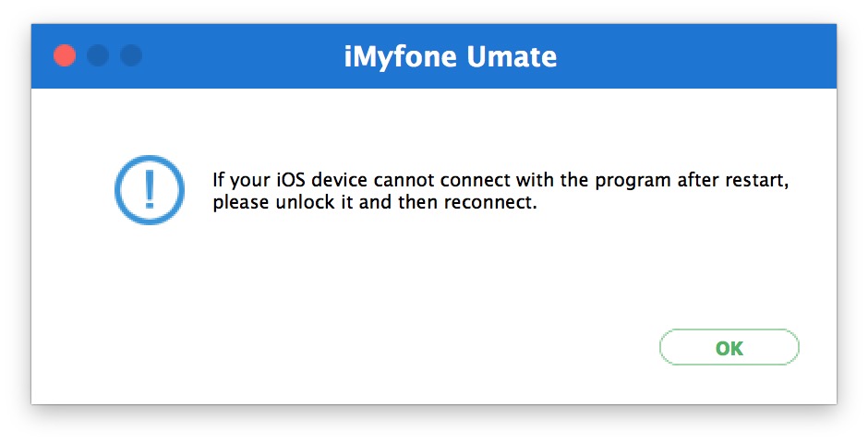868x443 pixels.
Task: Click the word "cannot" in the message
Action: 391,179
